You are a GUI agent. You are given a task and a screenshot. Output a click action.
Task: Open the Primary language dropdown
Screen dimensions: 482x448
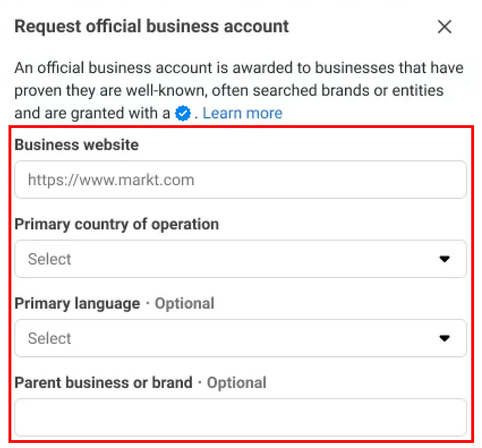click(x=241, y=338)
